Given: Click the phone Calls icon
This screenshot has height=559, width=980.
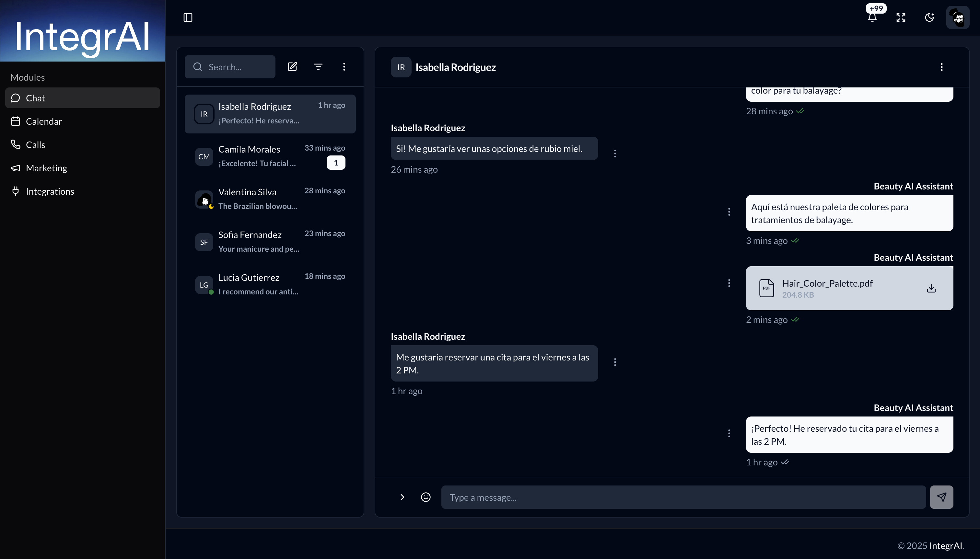Looking at the screenshot, I should (x=15, y=145).
